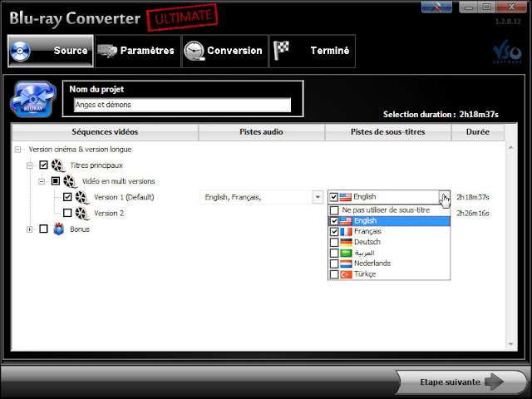
Task: Check the Version 2 checkbox
Action: click(67, 213)
